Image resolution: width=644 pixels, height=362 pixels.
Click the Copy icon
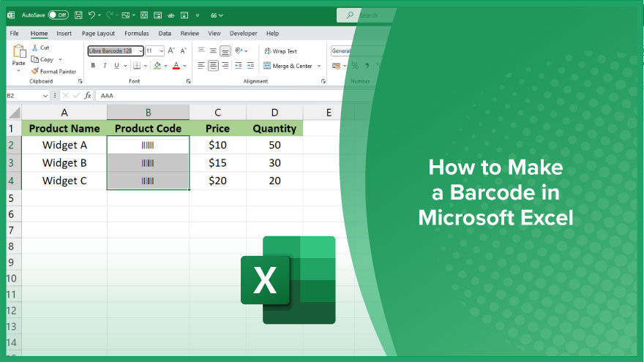[x=35, y=59]
